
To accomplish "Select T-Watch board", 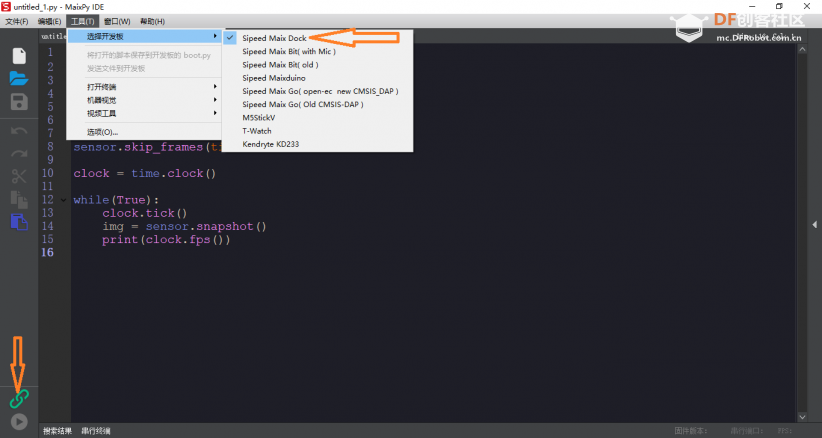I will (x=318, y=131).
